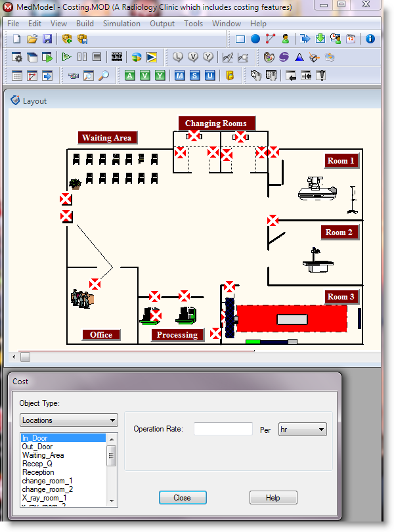Click the Stop simulation square icon
Image resolution: width=394 pixels, height=532 pixels.
(x=97, y=57)
